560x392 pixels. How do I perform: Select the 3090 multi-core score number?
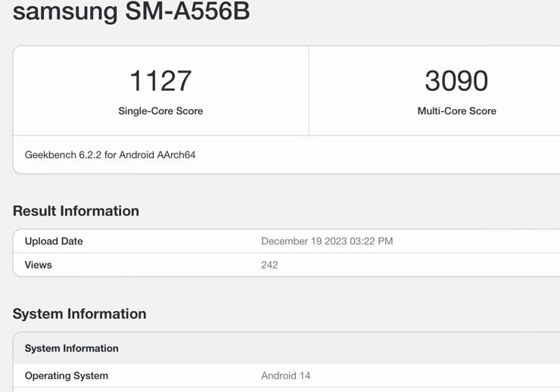point(456,81)
